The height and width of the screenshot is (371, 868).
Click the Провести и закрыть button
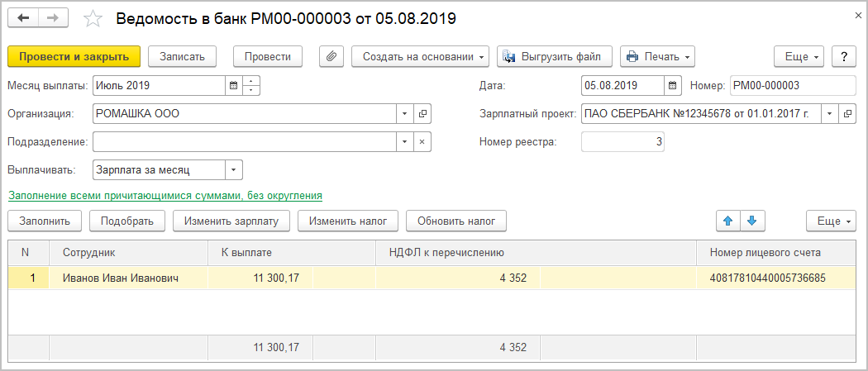(x=74, y=56)
